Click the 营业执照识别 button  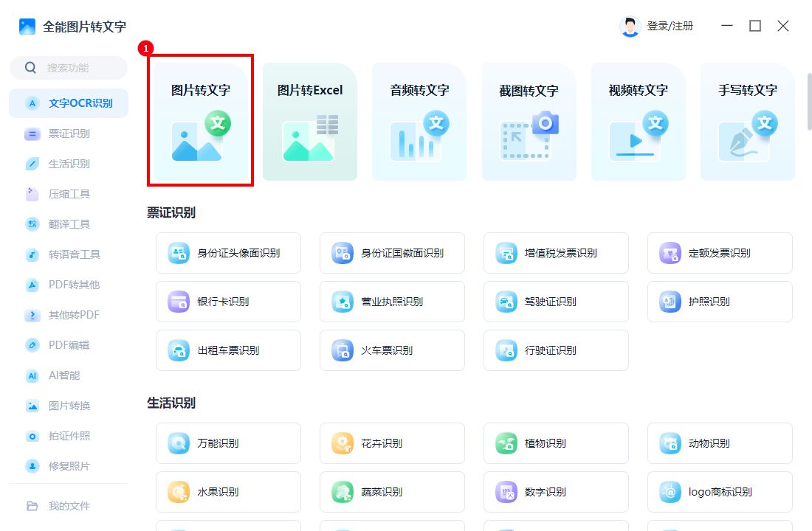pos(392,302)
